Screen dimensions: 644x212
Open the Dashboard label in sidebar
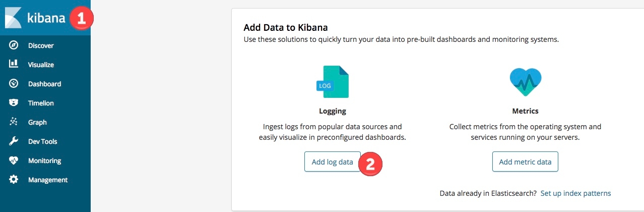(44, 84)
